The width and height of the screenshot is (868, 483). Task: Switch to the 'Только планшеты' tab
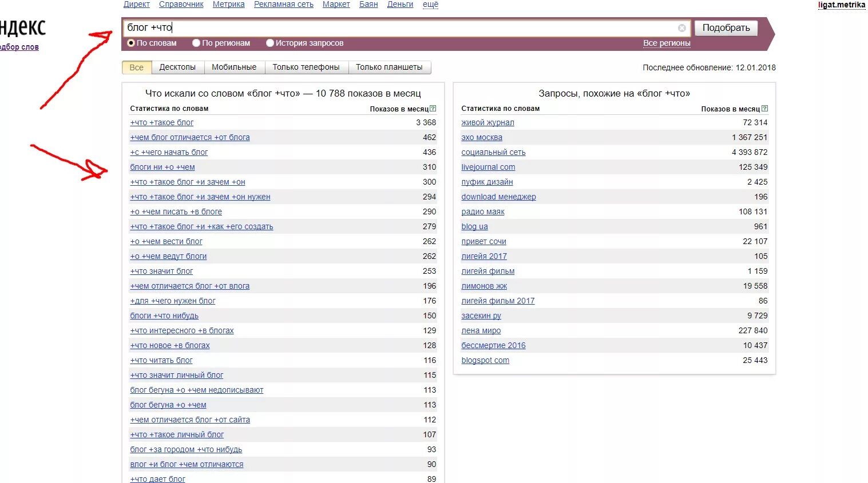(389, 67)
